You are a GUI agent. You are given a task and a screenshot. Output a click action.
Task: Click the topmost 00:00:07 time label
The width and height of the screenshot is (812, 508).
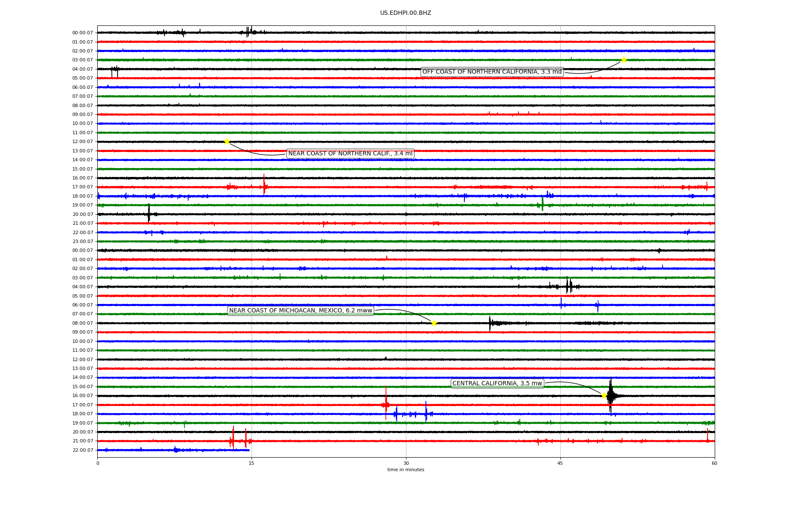[82, 33]
